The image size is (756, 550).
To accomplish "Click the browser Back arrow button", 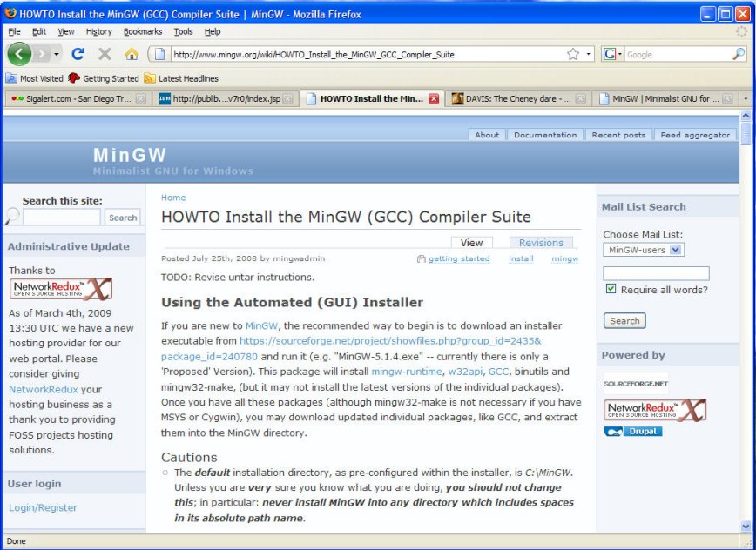I will point(19,54).
